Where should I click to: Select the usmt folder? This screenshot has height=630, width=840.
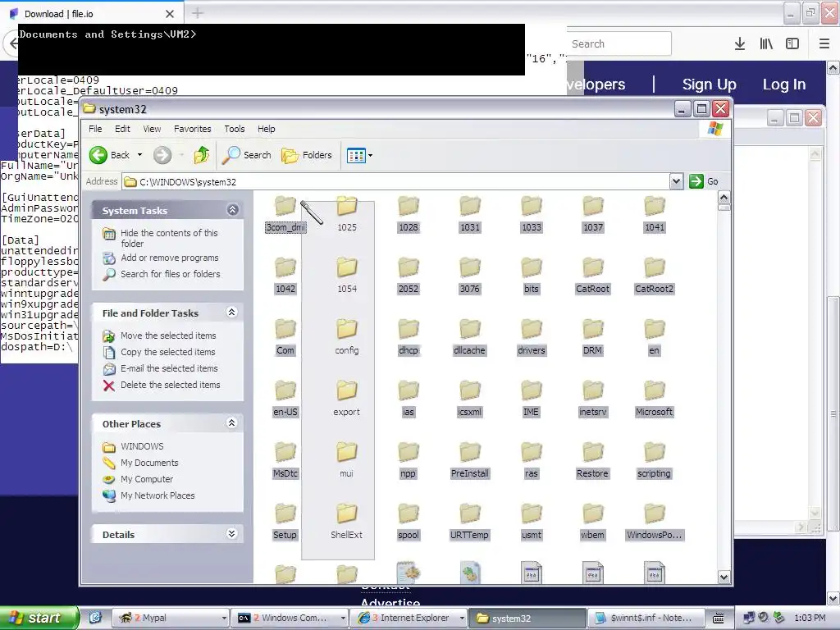point(532,522)
